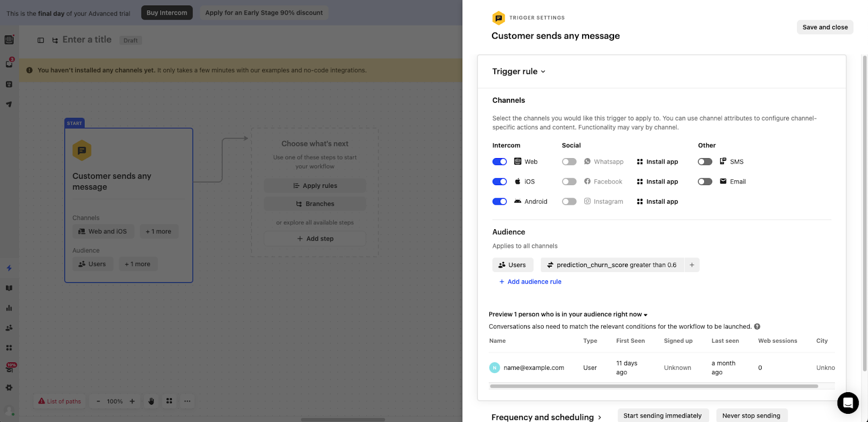Open the App store grid sidebar icon
The image size is (868, 422).
[9, 348]
